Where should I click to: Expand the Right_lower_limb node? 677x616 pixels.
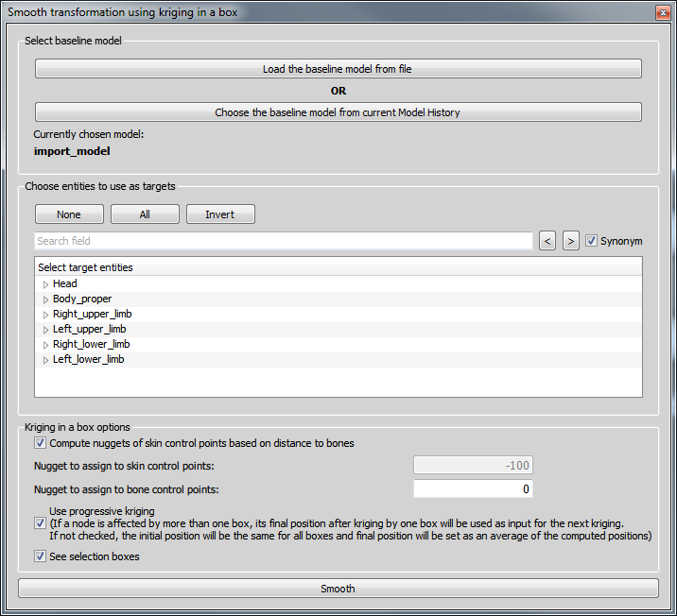tap(45, 345)
